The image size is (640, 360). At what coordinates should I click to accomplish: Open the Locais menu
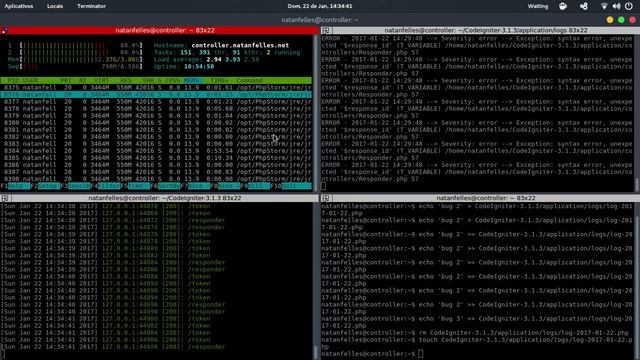[55, 6]
